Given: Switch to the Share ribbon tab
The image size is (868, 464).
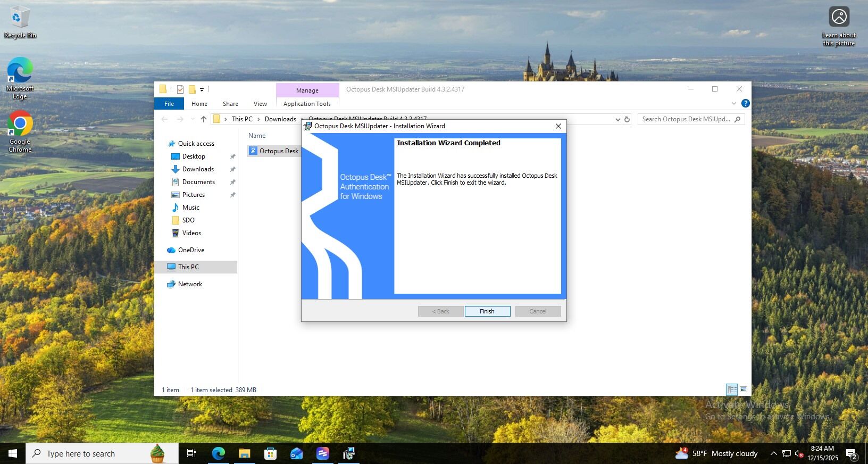Looking at the screenshot, I should [x=230, y=104].
